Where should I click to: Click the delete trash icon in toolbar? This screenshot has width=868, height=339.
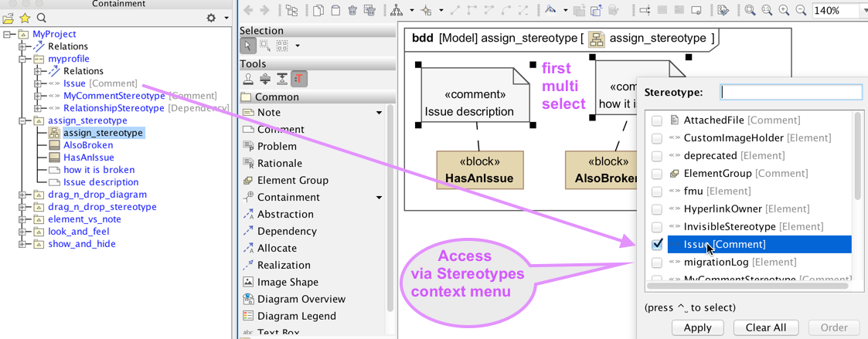(x=352, y=11)
